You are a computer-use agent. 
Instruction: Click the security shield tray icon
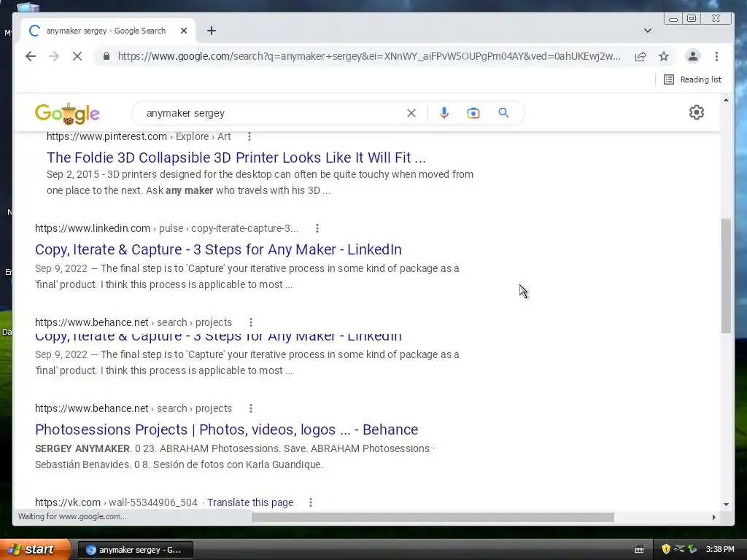click(666, 549)
